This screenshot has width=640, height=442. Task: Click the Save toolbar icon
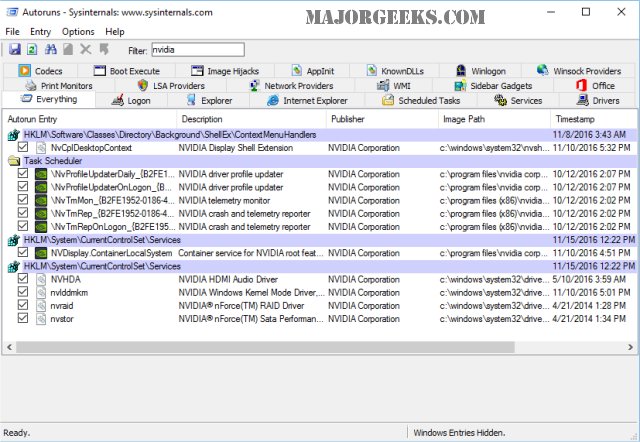pyautogui.click(x=15, y=49)
